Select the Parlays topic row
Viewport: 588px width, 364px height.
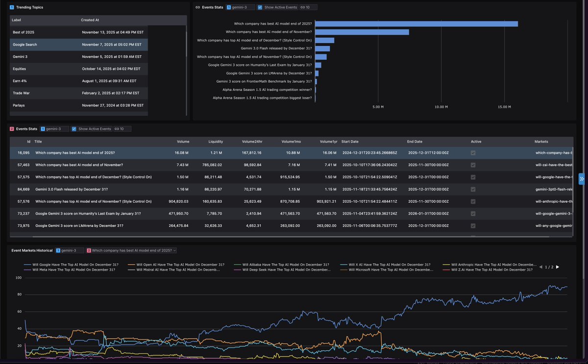tap(78, 105)
